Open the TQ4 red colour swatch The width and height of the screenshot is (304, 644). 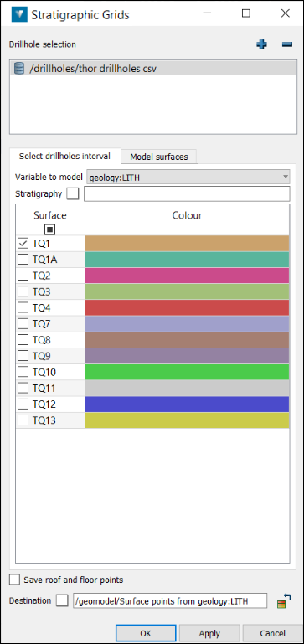pyautogui.click(x=187, y=307)
